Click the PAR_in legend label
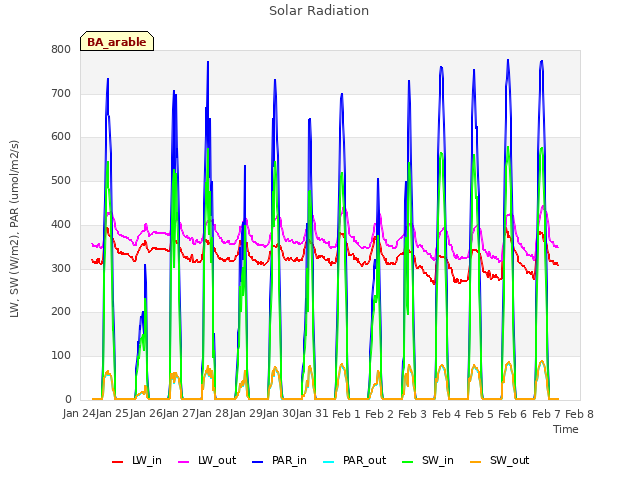 (289, 461)
